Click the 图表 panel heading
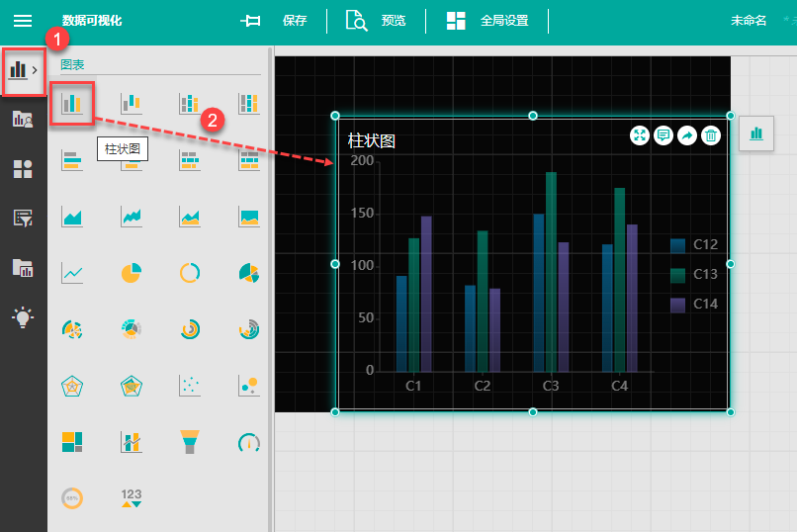797x532 pixels. [72, 64]
